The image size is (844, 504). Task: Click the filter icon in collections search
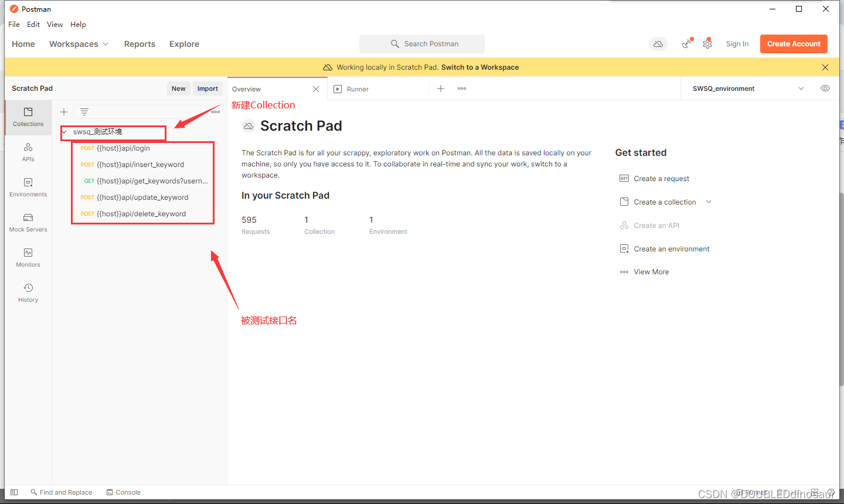[84, 112]
